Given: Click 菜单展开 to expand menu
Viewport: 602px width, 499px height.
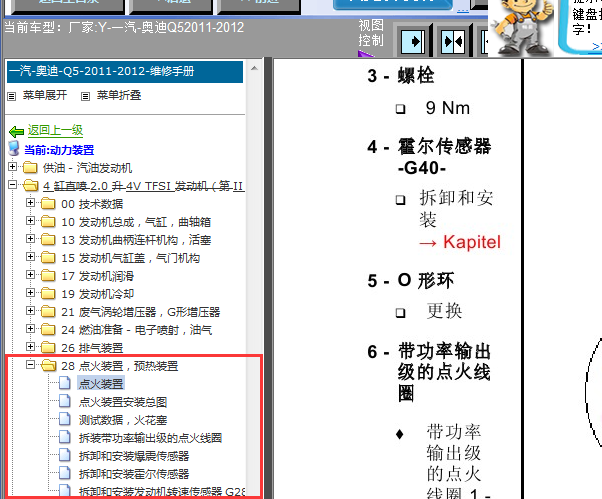Looking at the screenshot, I should point(45,95).
